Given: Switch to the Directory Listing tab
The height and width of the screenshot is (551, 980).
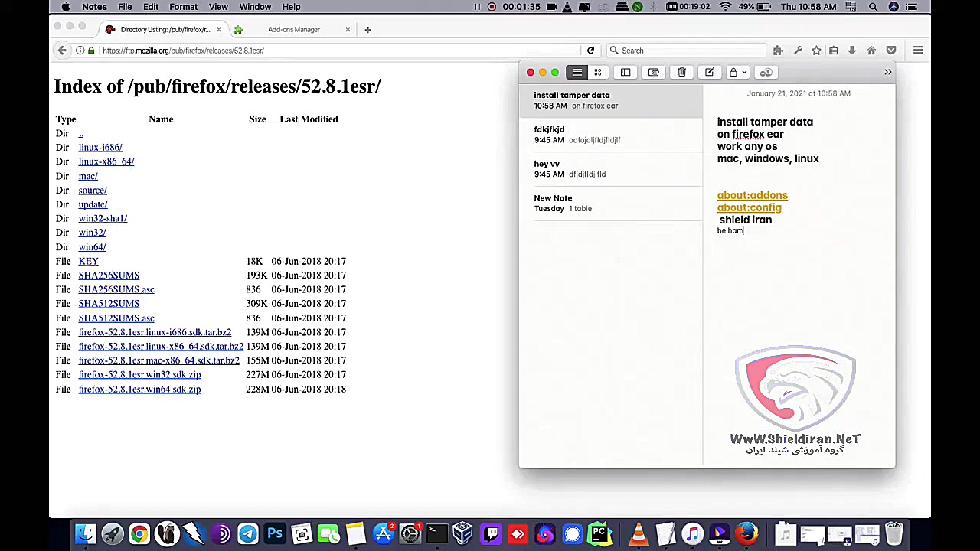Looking at the screenshot, I should 163,29.
